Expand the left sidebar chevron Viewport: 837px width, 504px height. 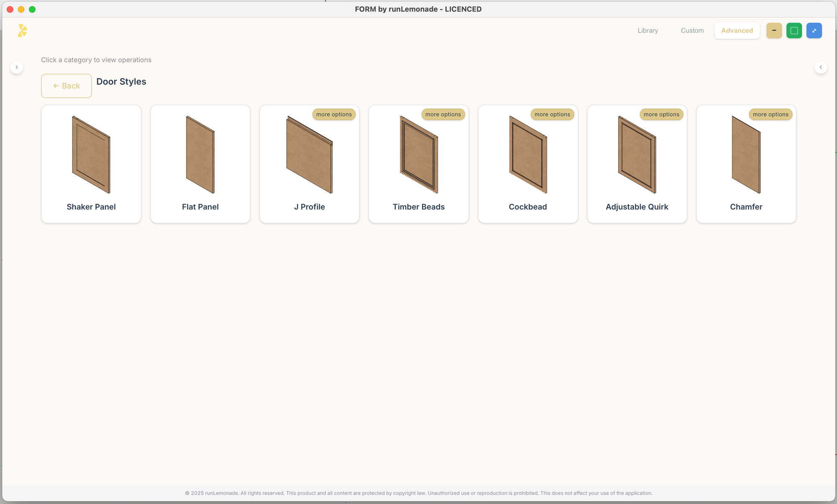pos(17,67)
